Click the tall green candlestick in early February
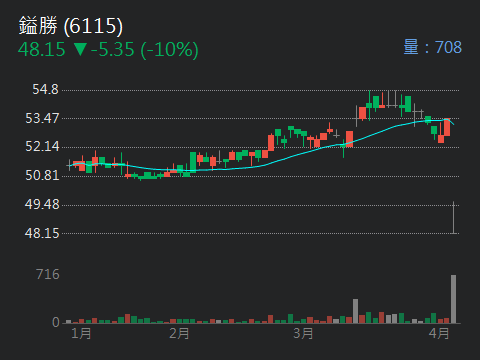The width and height of the screenshot is (480, 360). [x=193, y=162]
